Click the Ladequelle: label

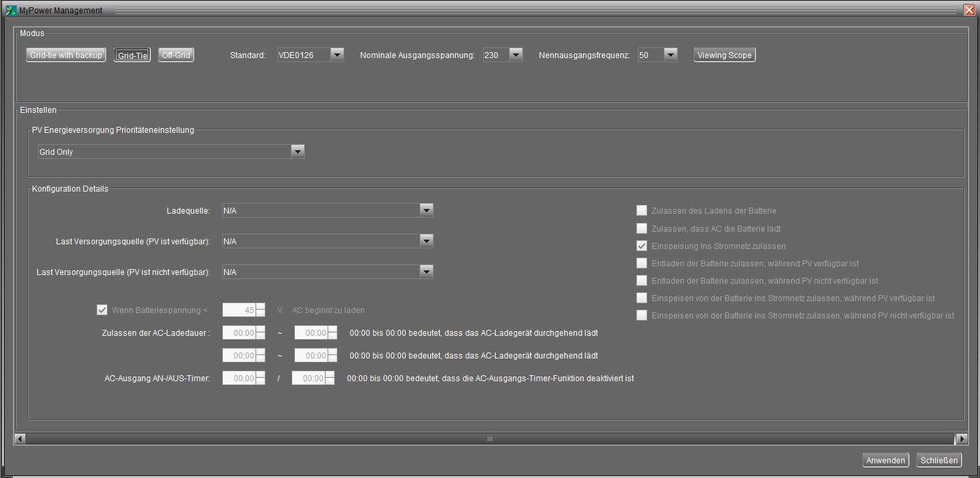pyautogui.click(x=188, y=211)
